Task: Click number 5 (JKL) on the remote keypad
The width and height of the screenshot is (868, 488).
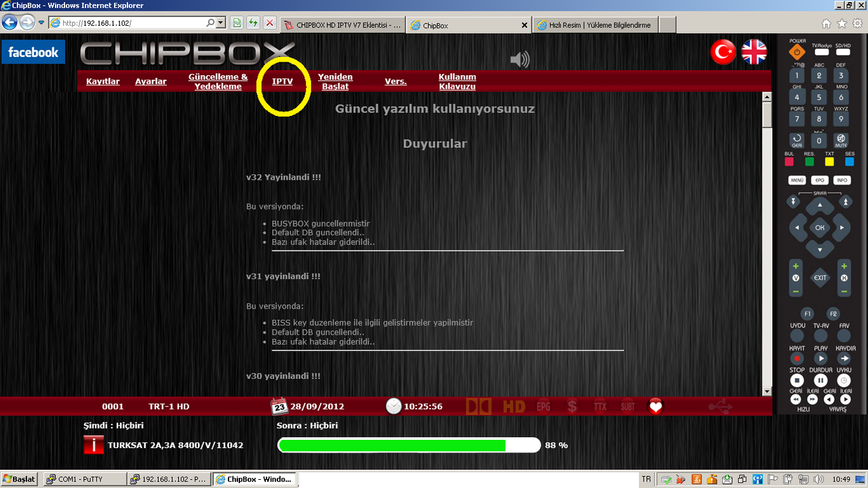Action: coord(819,98)
